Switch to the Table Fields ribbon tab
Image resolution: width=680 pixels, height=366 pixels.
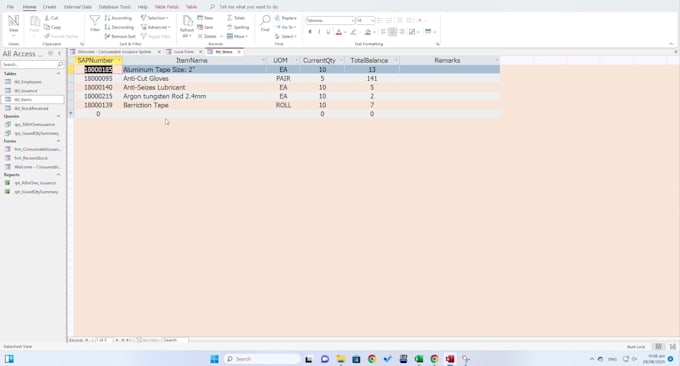(x=167, y=7)
